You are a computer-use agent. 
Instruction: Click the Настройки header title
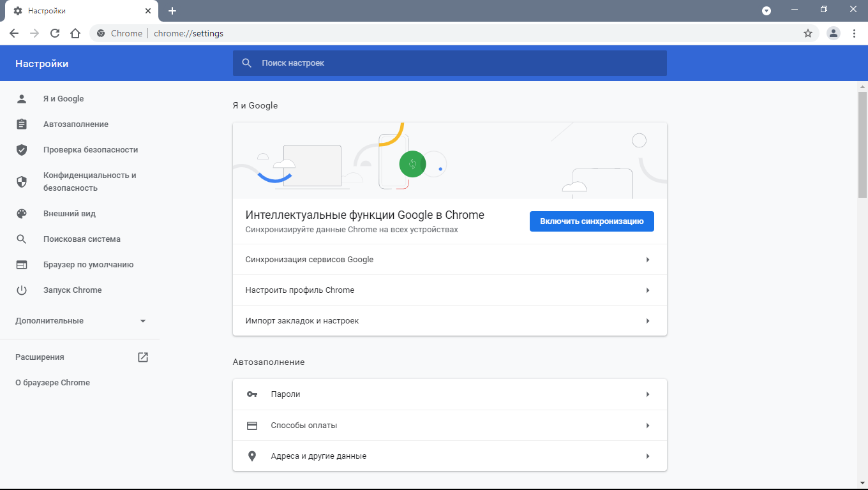click(42, 64)
